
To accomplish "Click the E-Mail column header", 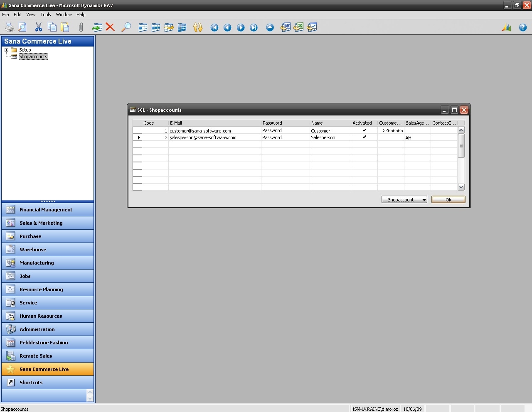I will [215, 123].
